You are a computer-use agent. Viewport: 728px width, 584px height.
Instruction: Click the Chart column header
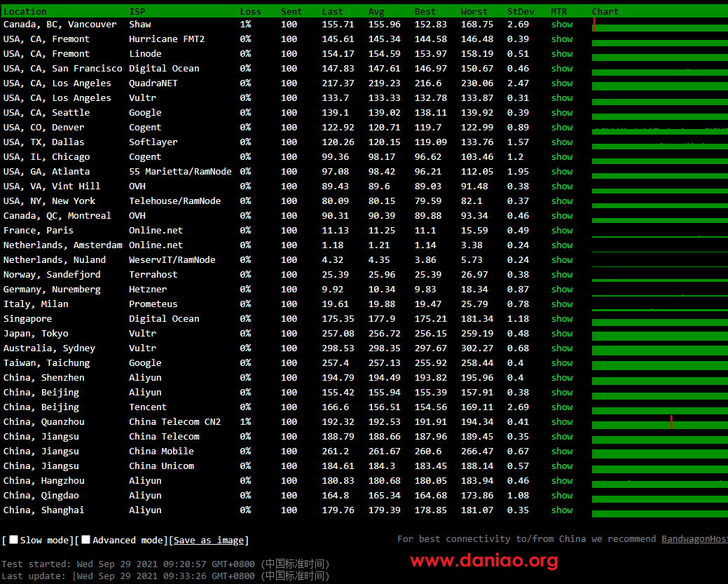pyautogui.click(x=605, y=12)
